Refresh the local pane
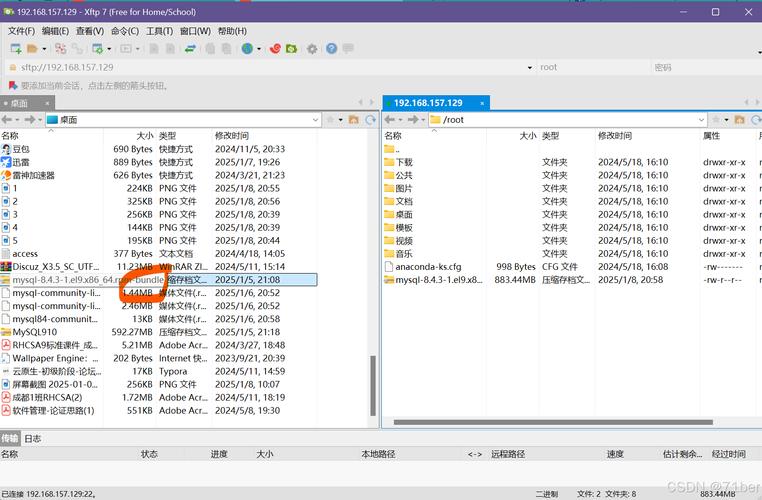 [370, 120]
